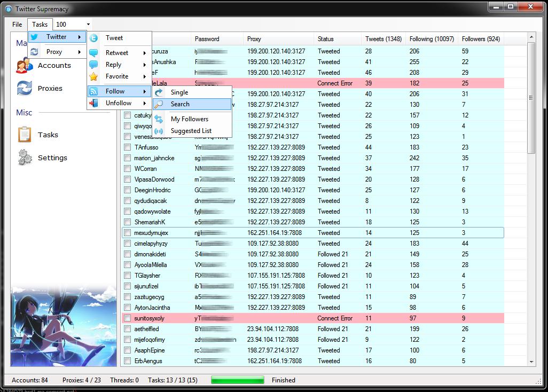Viewport: 548px width, 392px height.
Task: Sort by Tweets (1348) column header
Action: point(383,39)
